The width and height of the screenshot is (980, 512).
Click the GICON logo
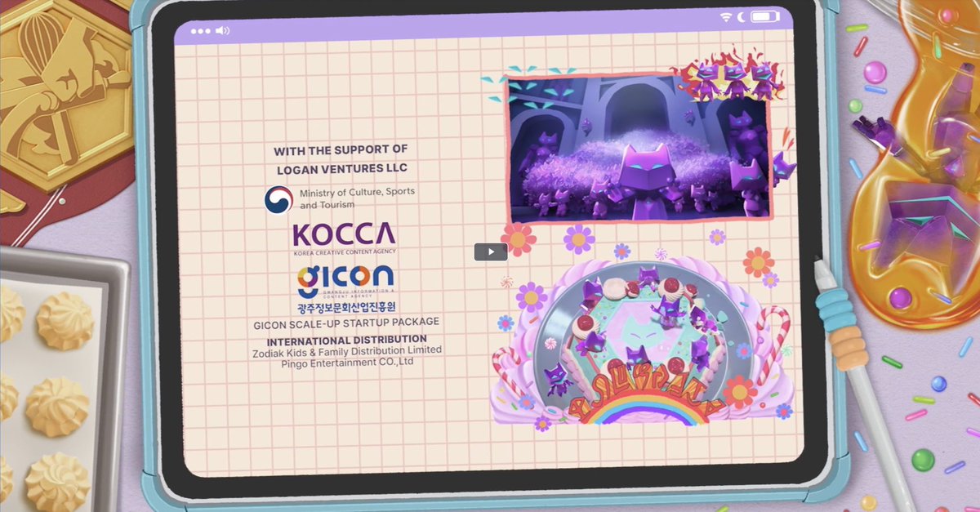345,281
